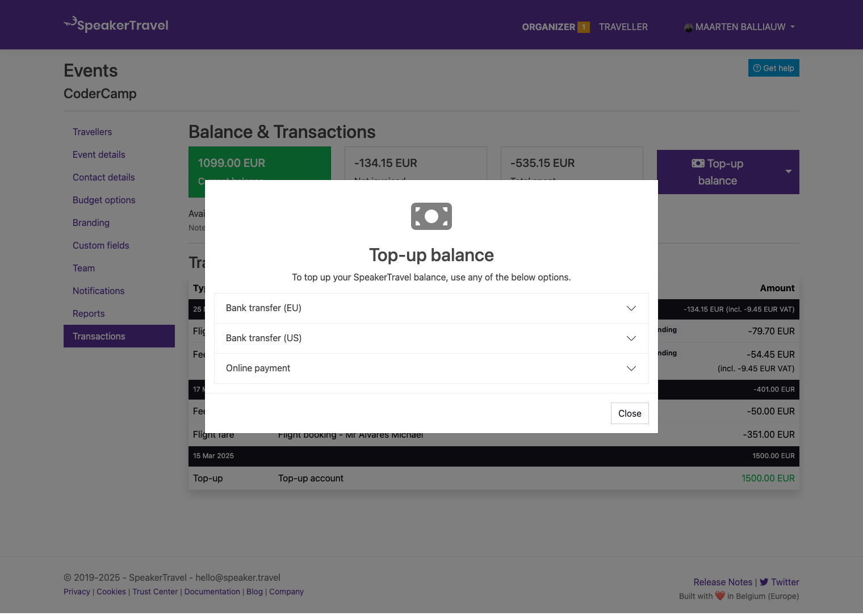The height and width of the screenshot is (616, 863).
Task: Click the SpeakerTravel logo
Action: [x=116, y=24]
